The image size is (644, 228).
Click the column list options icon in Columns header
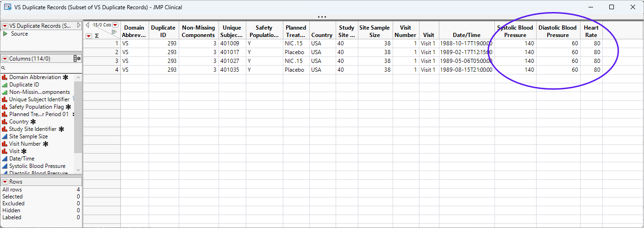click(77, 59)
